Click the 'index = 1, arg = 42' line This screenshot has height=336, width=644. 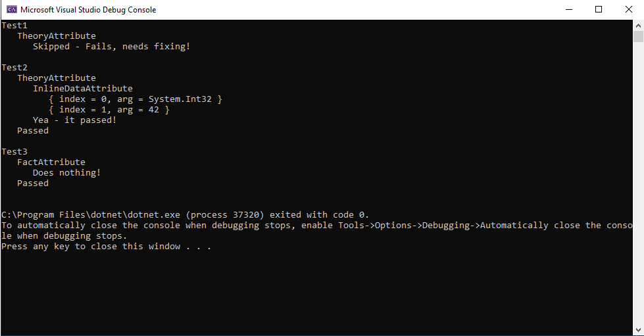pyautogui.click(x=109, y=110)
